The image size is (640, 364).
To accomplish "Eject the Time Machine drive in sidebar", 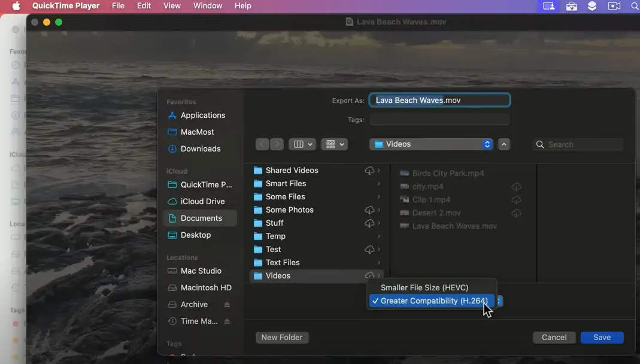I will [x=227, y=321].
